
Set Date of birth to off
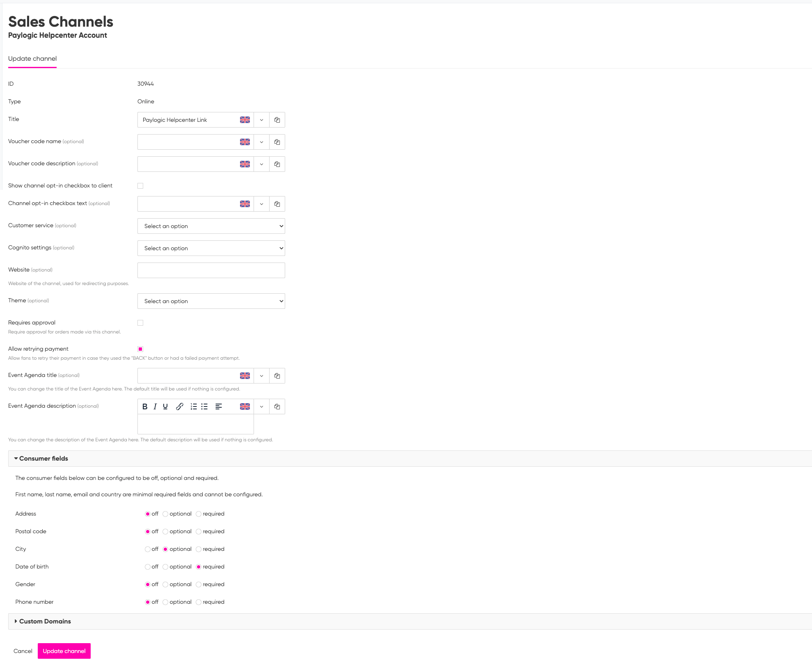147,567
